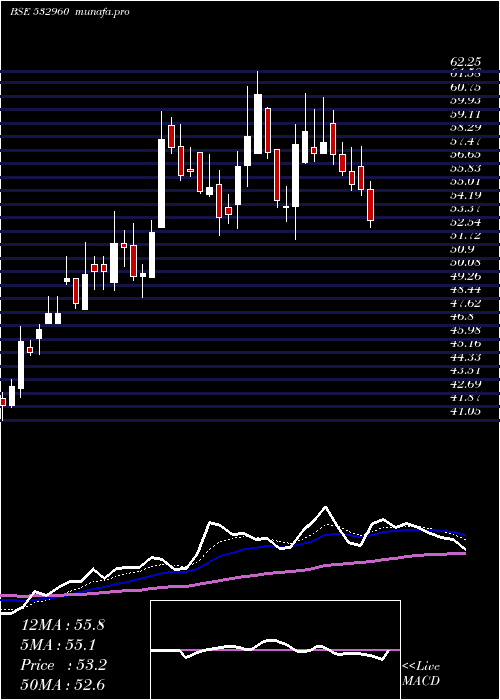Click the 56.65 price axis label
Screen dimensions: 500x700
(465, 155)
